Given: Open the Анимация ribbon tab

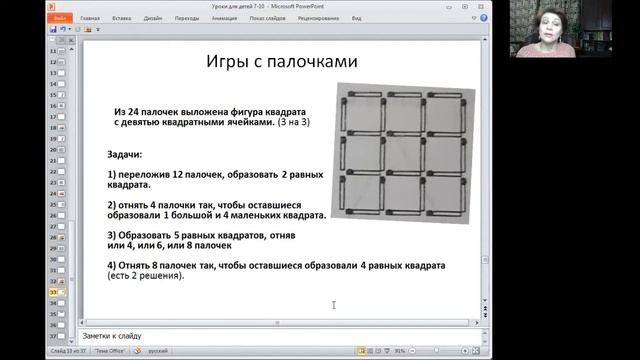Looking at the screenshot, I should tap(224, 18).
